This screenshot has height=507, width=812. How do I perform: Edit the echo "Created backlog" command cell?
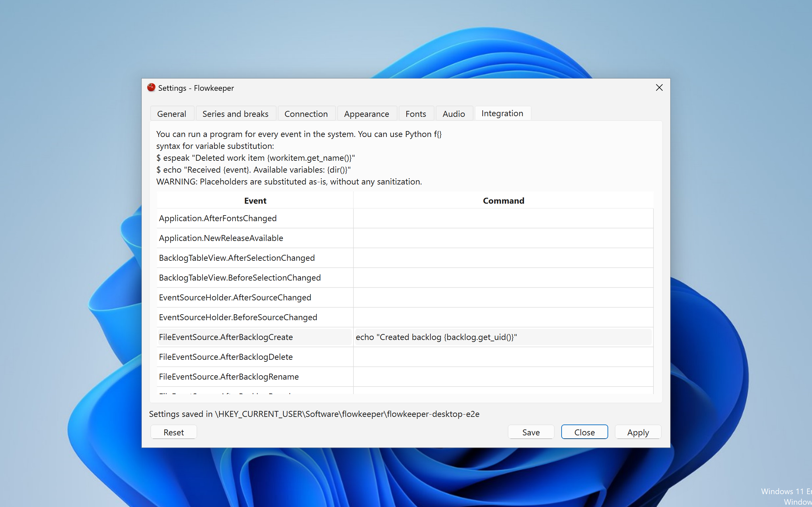coord(503,337)
